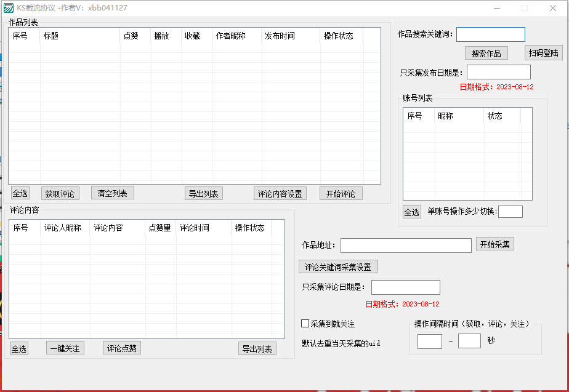Click 昵称 column header in 账号列表
The image size is (569, 392).
click(x=459, y=116)
